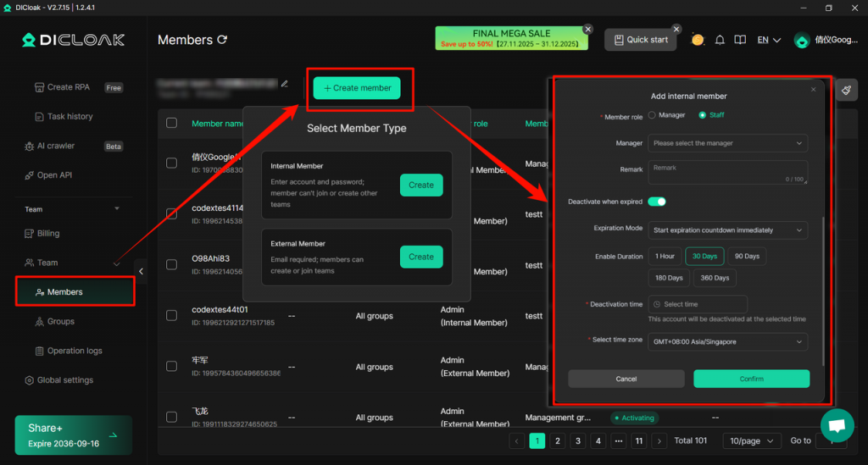
Task: Toggle the Deactivate when expired switch
Action: (x=657, y=202)
